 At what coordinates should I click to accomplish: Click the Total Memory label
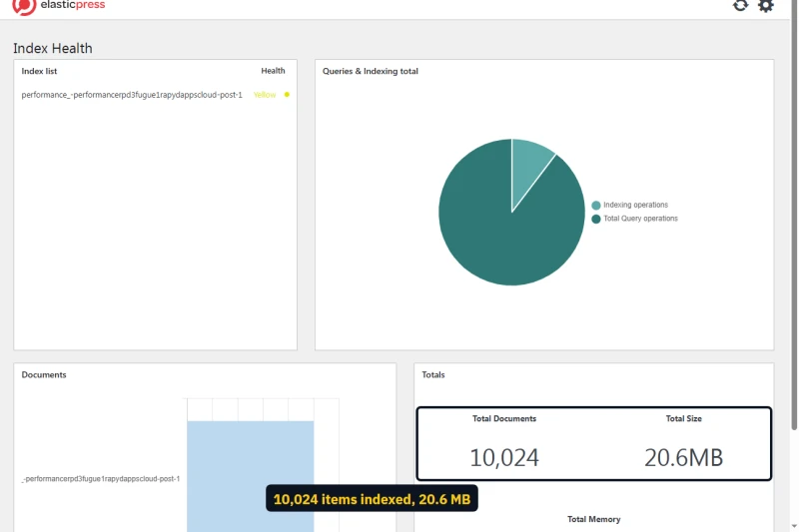[594, 519]
